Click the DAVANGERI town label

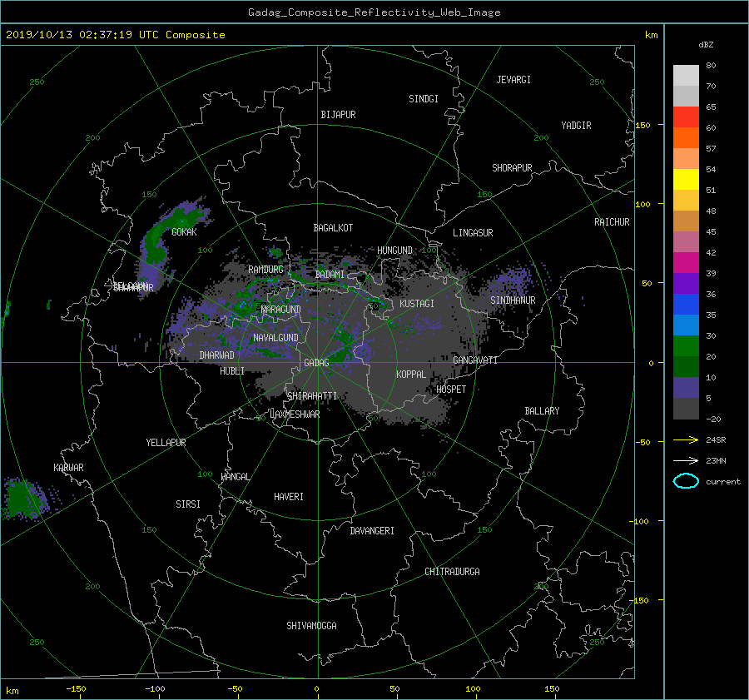click(x=372, y=531)
